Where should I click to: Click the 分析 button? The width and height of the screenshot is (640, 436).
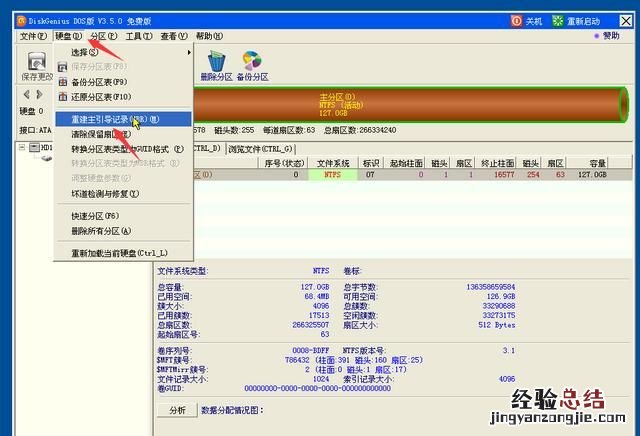(176, 409)
